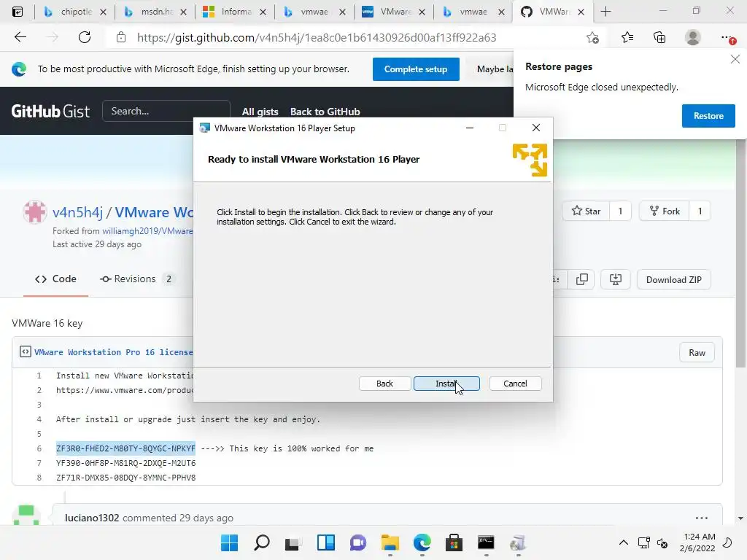Download ZIP of the gist
The image size is (747, 560).
673,279
